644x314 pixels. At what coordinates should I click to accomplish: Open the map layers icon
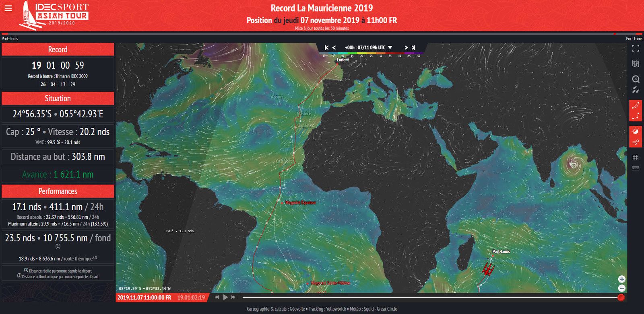tap(636, 64)
